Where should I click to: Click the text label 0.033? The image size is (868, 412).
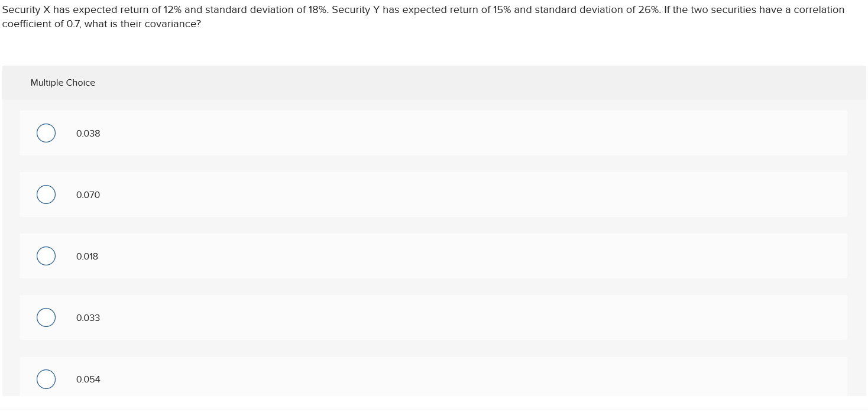[x=88, y=317]
